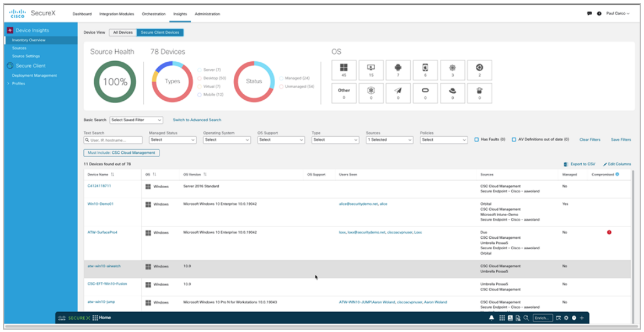Open notifications bell in SecureX ribbon

click(491, 318)
